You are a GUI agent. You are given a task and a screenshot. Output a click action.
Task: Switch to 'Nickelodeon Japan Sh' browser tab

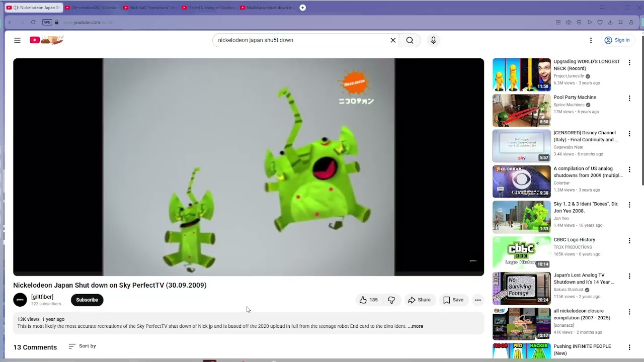coord(34,8)
